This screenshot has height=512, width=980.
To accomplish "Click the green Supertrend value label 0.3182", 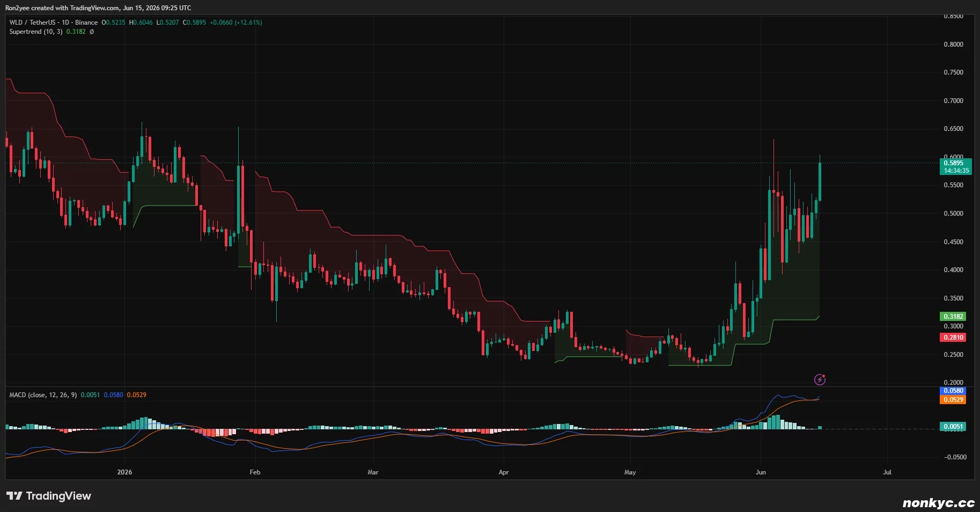I will pyautogui.click(x=953, y=317).
